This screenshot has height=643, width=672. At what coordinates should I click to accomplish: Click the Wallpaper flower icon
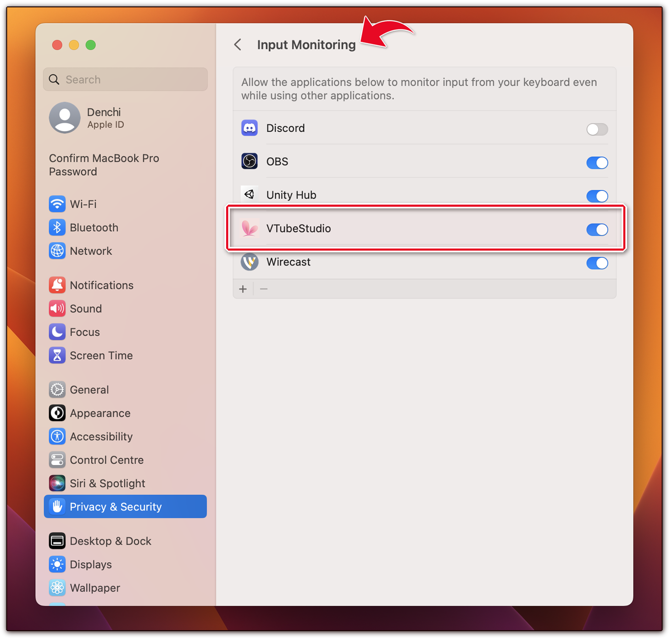57,588
